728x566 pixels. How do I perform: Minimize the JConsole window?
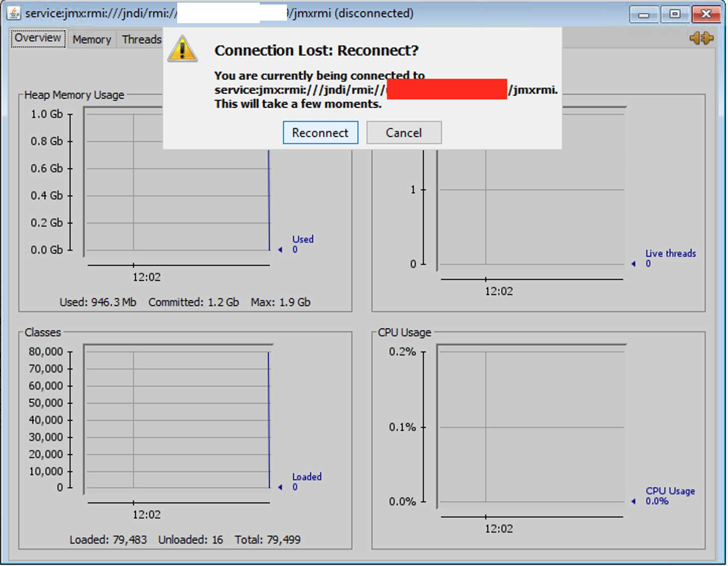click(643, 15)
